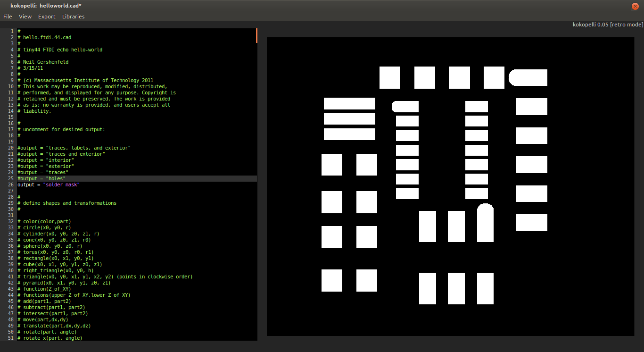The image size is (644, 352).
Task: Place cursor on "# hello.ftdi.44.cad" comment line
Action: 44,37
